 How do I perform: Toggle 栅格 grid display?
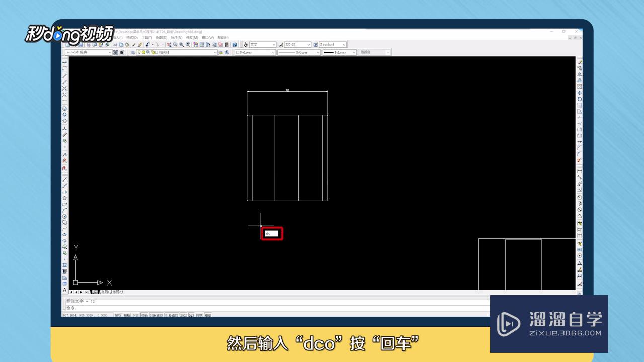point(127,315)
